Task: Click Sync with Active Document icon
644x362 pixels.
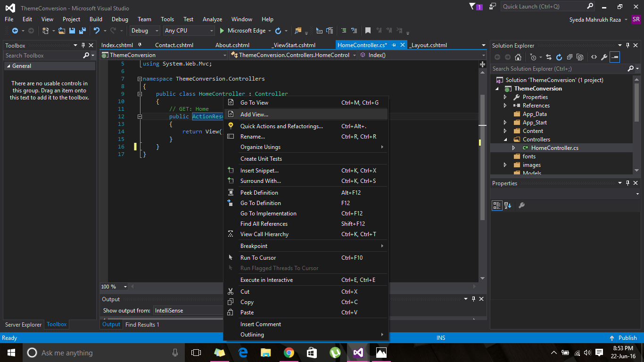Action: [549, 57]
